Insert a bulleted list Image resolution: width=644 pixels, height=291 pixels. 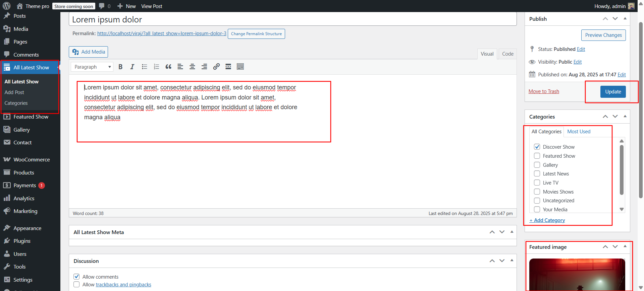point(145,67)
